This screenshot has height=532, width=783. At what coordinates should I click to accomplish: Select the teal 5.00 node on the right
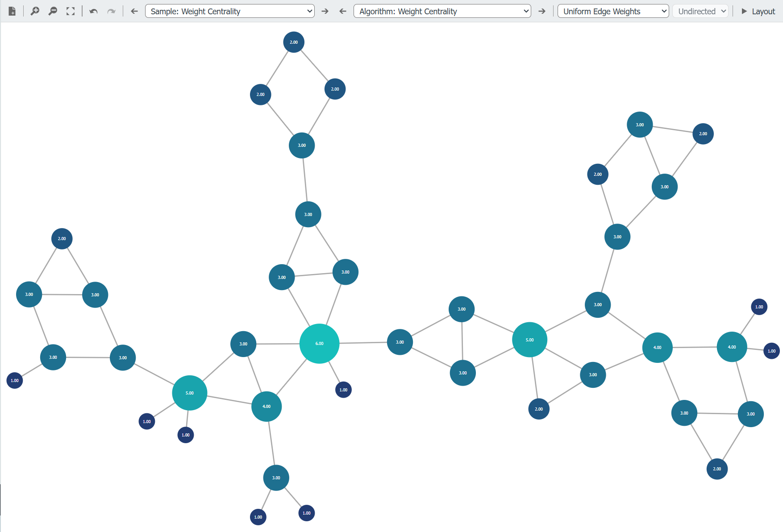(x=529, y=339)
